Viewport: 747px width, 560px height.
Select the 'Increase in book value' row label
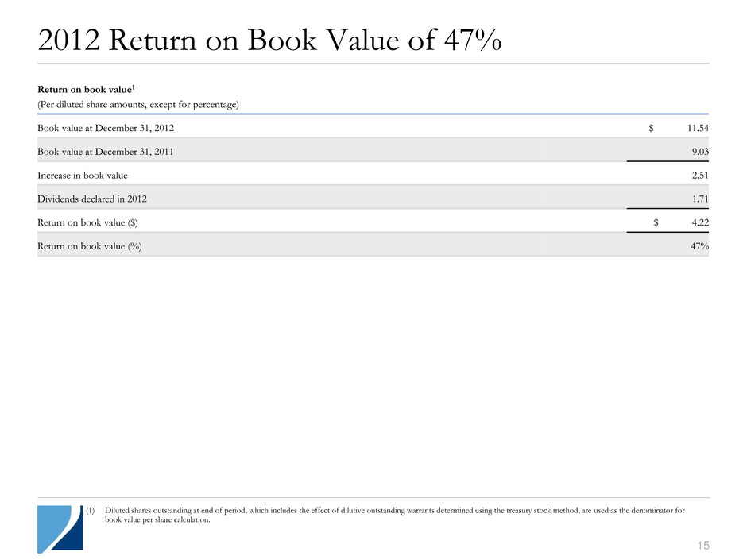click(x=82, y=175)
